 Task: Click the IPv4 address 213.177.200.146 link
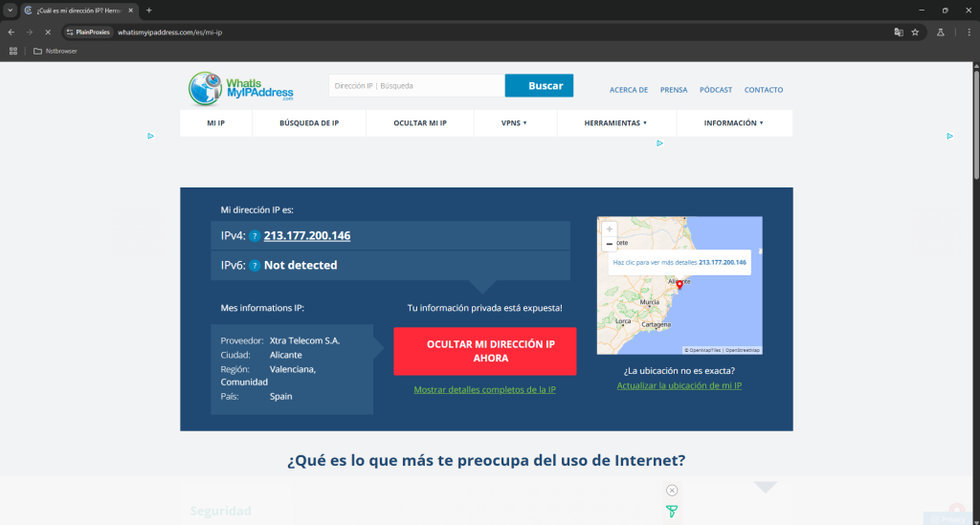[x=307, y=235]
